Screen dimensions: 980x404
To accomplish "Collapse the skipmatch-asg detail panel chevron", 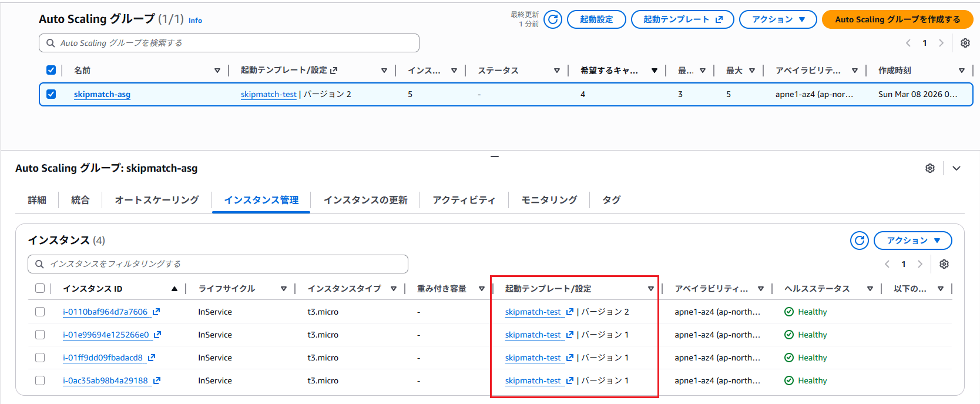I will (956, 168).
